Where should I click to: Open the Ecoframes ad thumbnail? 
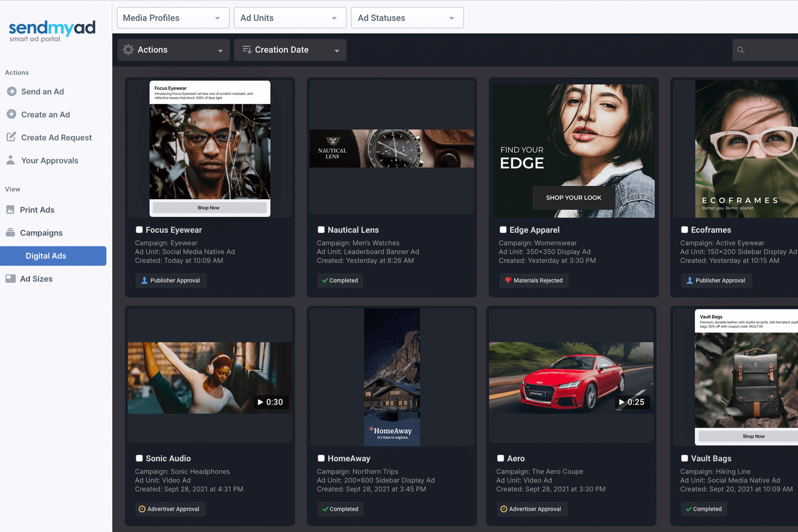746,149
